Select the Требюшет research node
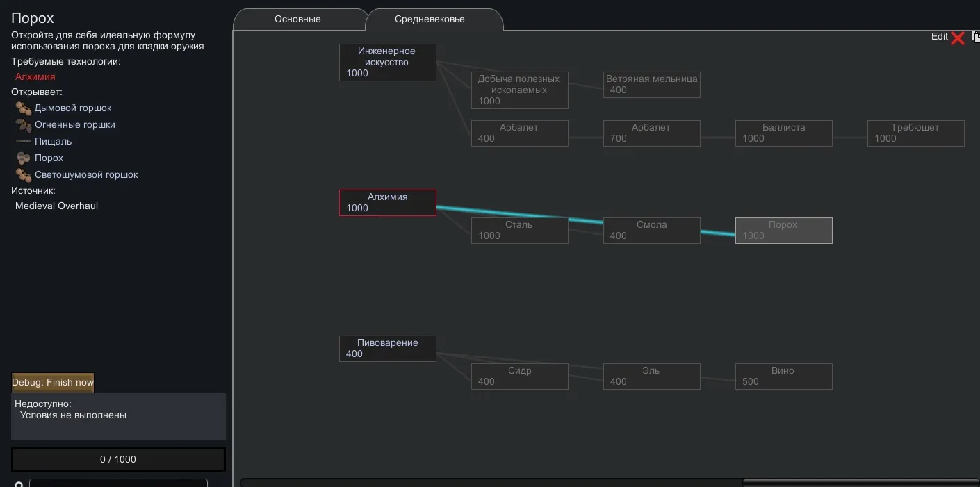Image resolution: width=980 pixels, height=487 pixels. [915, 133]
